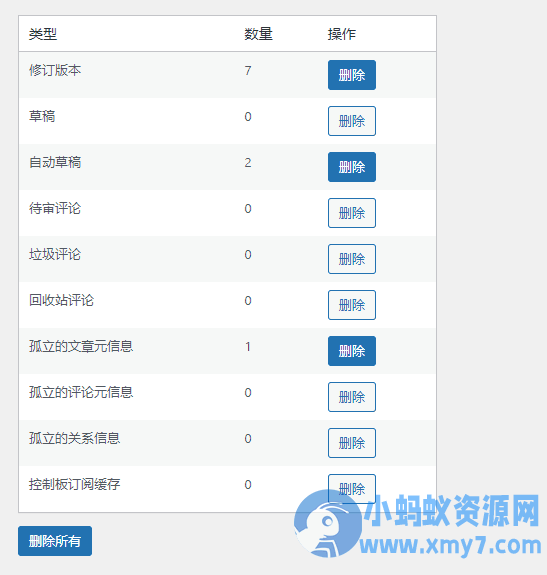Click 删除 for 回收站评论 row

point(352,305)
